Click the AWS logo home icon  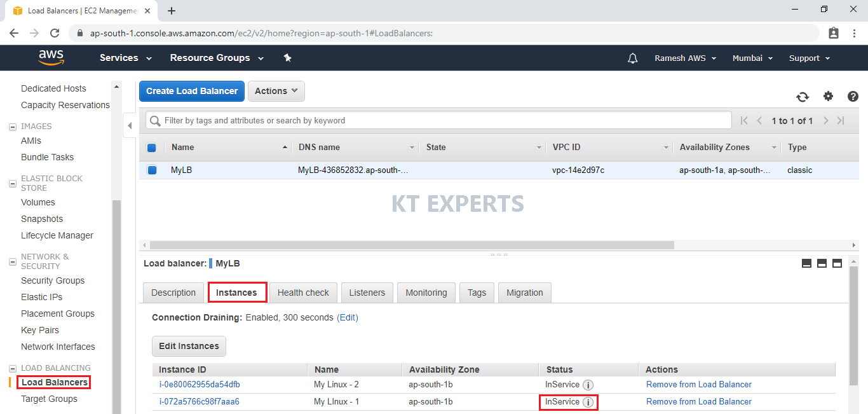click(x=51, y=58)
